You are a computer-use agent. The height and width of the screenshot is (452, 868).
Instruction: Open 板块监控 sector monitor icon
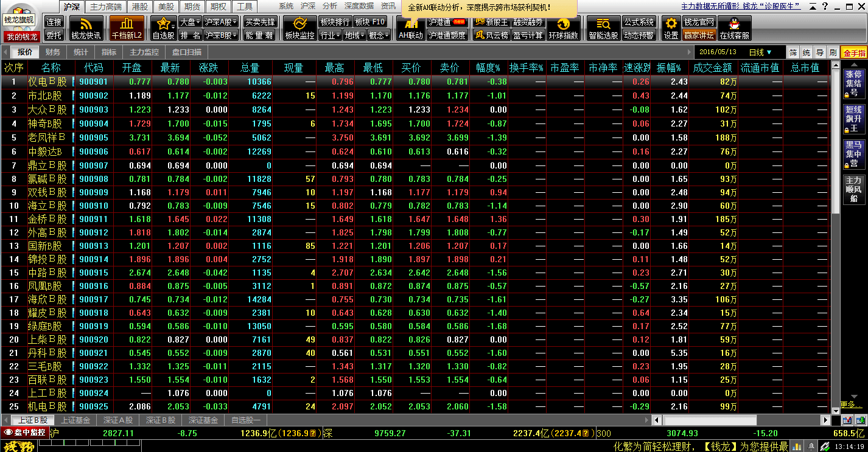[x=299, y=28]
